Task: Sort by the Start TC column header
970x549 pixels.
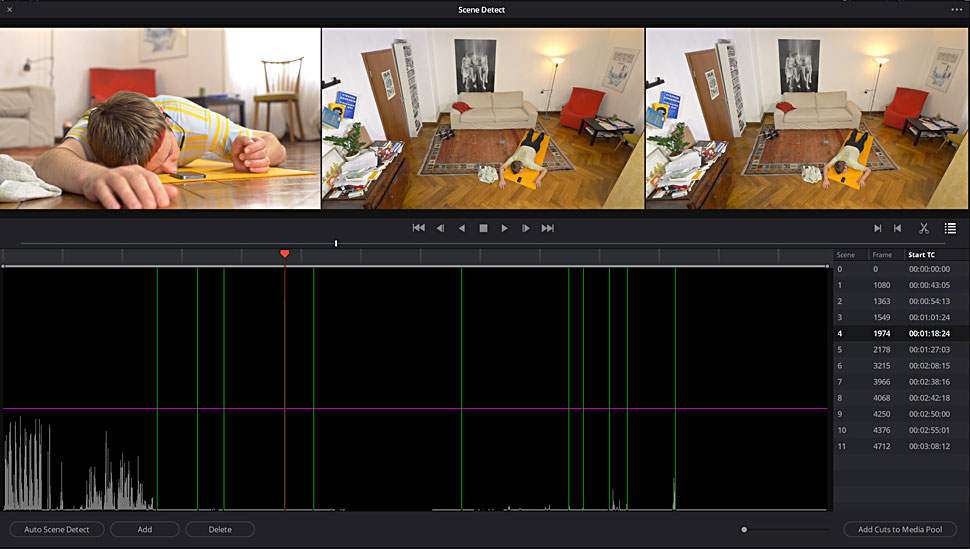Action: click(922, 254)
